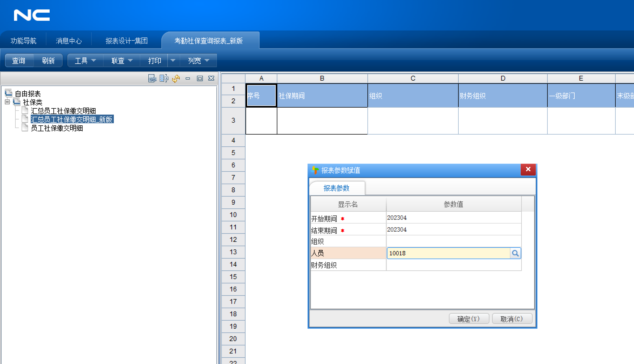Click the NC logo
The height and width of the screenshot is (364, 634).
(x=32, y=15)
